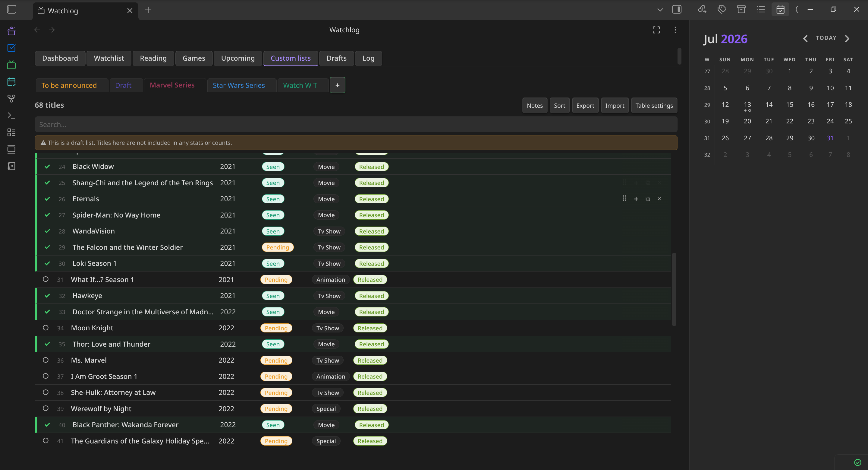Grab the drag handle on Eternals row
The height and width of the screenshot is (470, 868).
pyautogui.click(x=624, y=198)
